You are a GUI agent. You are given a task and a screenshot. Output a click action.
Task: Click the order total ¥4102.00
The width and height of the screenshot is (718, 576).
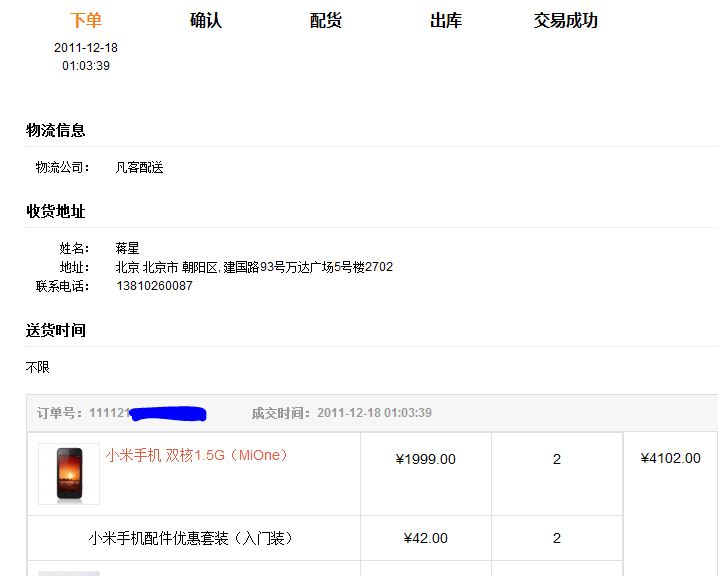(670, 458)
